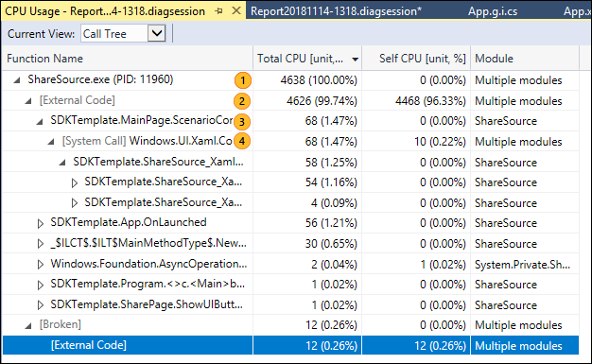
Task: Expand the SDKTemplate.App.OnLaunched node
Action: (x=41, y=223)
